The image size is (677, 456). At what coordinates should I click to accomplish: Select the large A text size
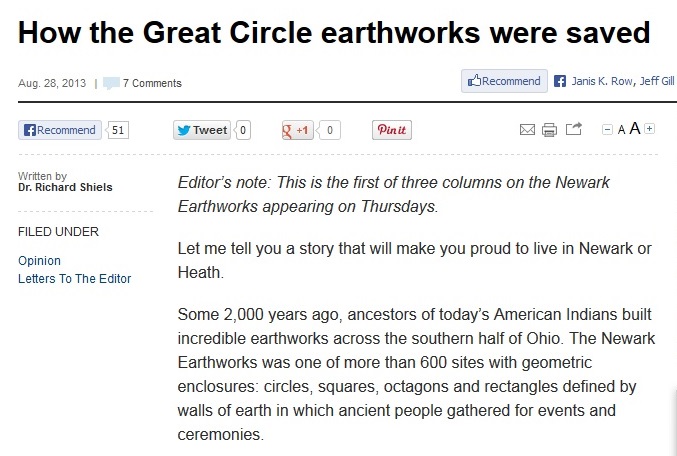[634, 128]
